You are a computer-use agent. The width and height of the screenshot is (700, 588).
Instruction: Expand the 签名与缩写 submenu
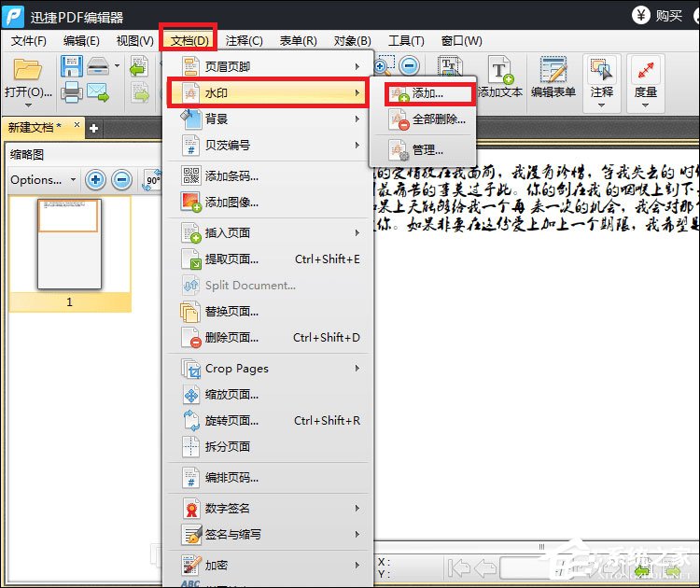(269, 535)
